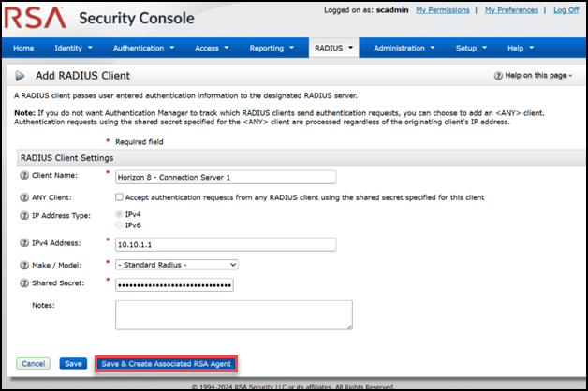Click help icon beside Client Name
This screenshot has width=588, height=391.
coord(23,176)
